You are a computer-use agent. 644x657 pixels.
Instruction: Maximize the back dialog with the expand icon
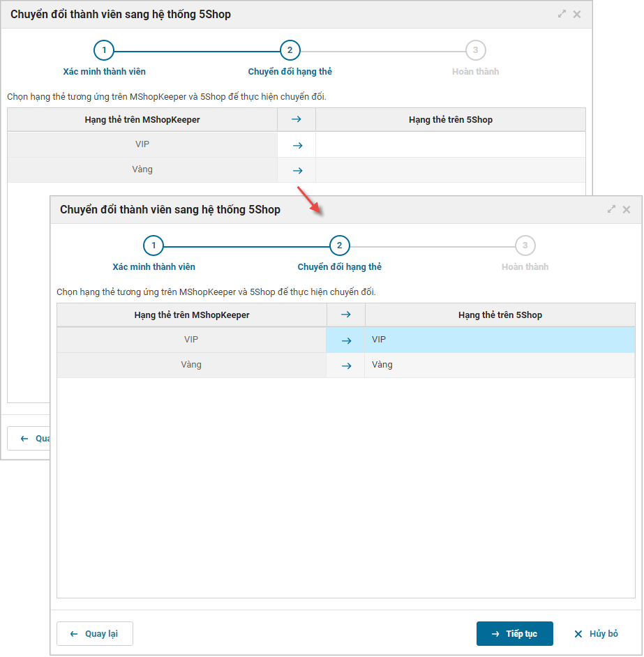coord(562,14)
